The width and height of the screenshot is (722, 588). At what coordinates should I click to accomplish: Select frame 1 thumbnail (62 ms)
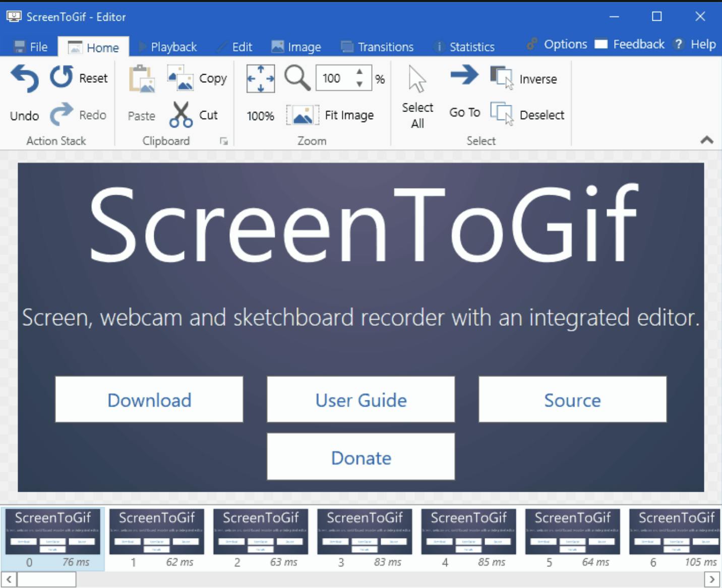coord(157,539)
